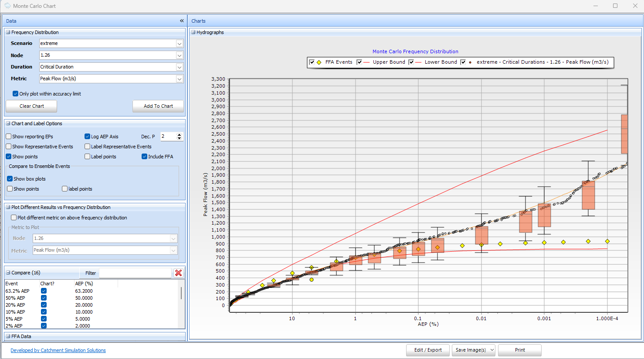Open the Scenario dropdown
This screenshot has height=359, width=644.
179,44
